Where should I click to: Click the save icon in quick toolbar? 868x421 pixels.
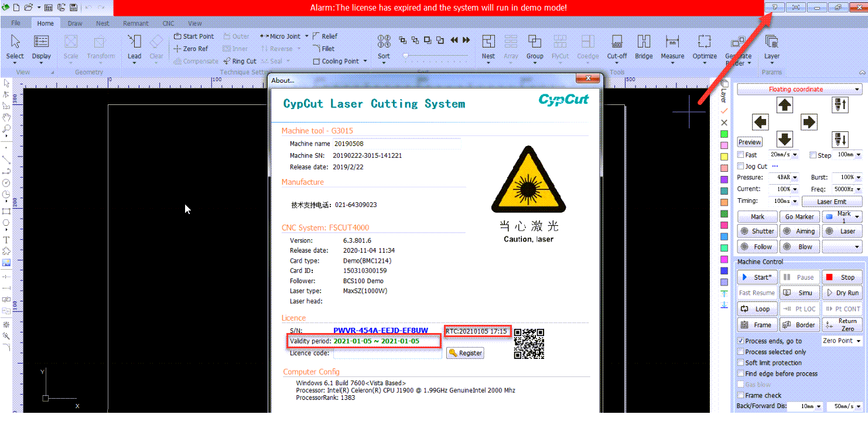click(x=73, y=8)
